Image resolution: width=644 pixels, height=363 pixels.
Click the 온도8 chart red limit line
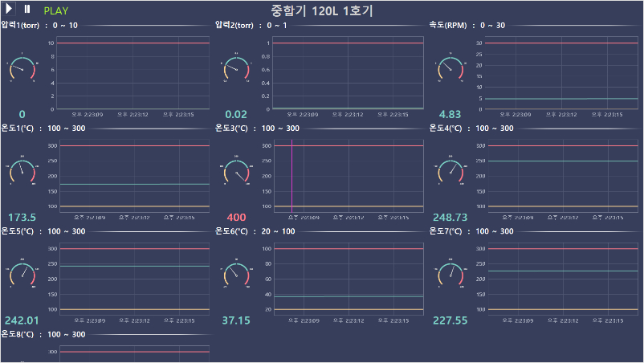coord(135,352)
